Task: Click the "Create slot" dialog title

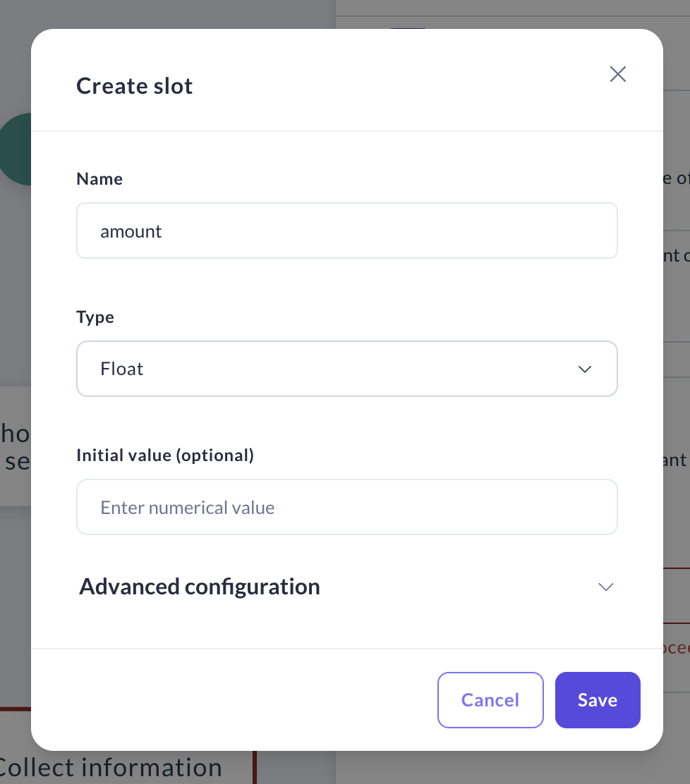Action: click(135, 86)
